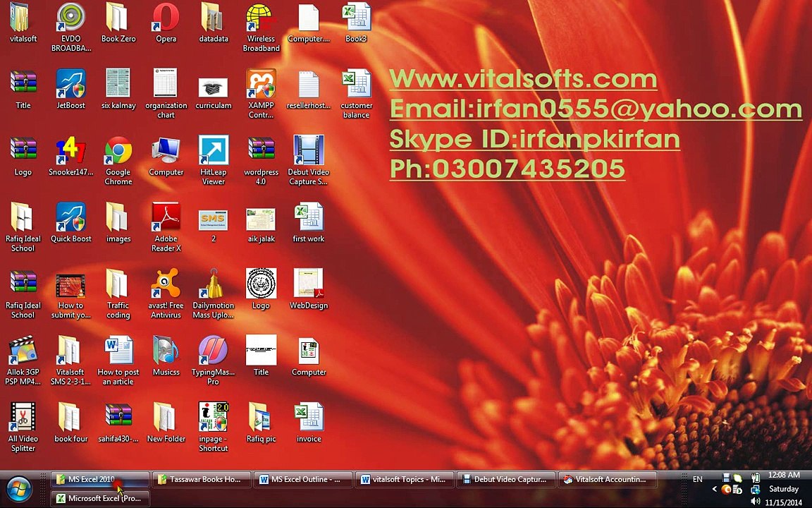Select the sahifa430 archive file
812x508 pixels.
click(x=118, y=423)
